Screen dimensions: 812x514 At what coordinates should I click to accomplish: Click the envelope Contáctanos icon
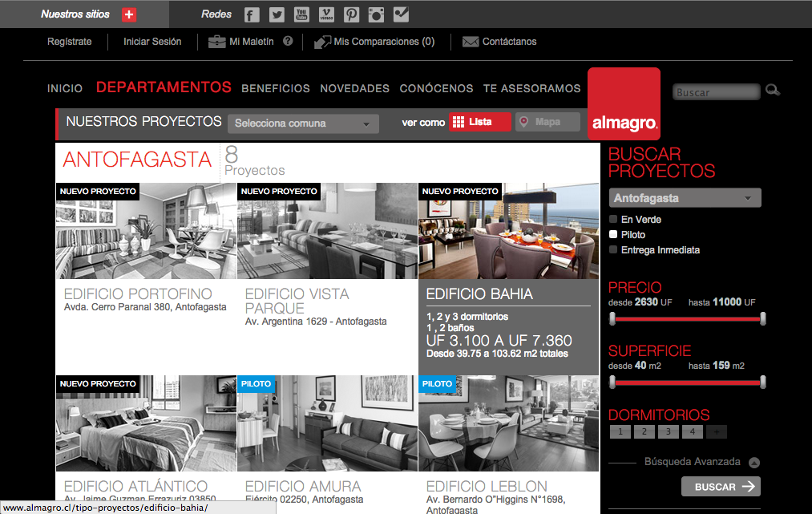point(471,42)
